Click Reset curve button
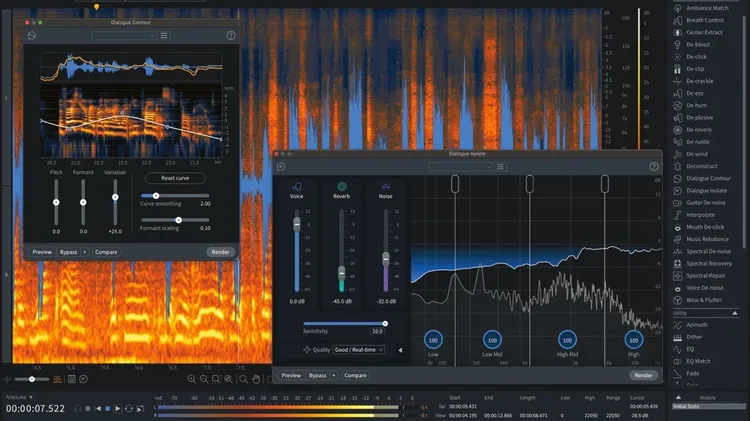 click(175, 178)
